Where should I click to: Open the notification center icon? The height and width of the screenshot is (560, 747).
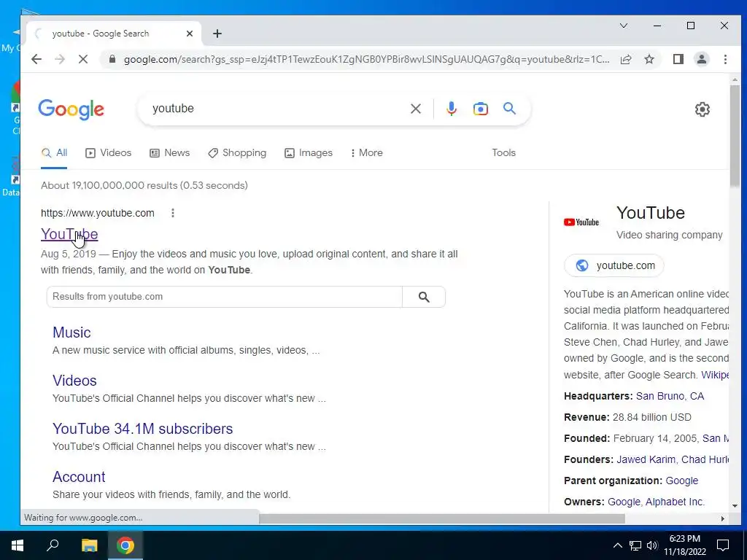[x=723, y=545]
